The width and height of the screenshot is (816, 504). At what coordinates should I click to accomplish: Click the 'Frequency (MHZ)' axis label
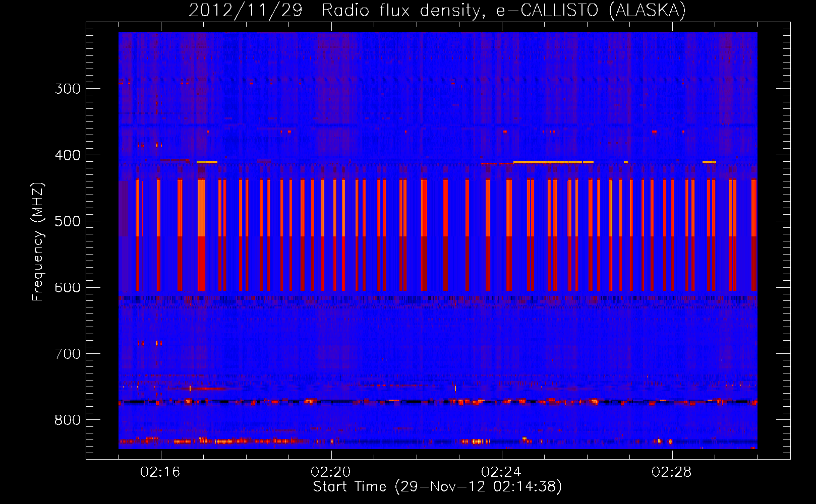click(38, 241)
